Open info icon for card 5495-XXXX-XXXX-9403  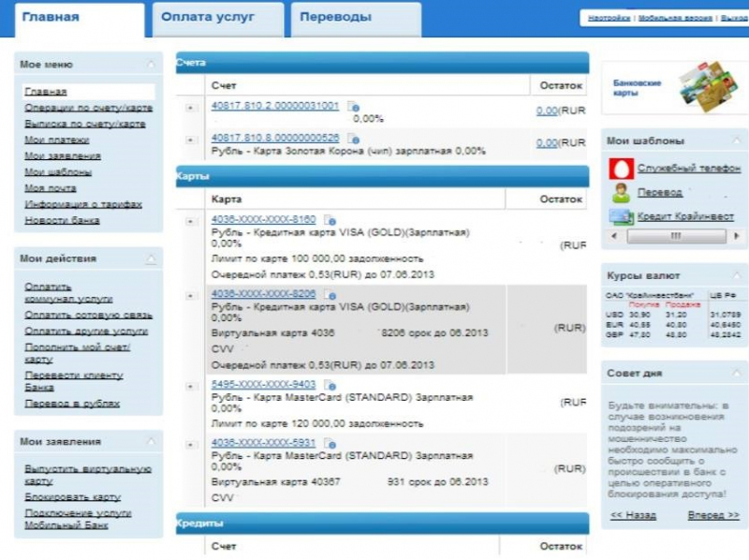pos(330,385)
